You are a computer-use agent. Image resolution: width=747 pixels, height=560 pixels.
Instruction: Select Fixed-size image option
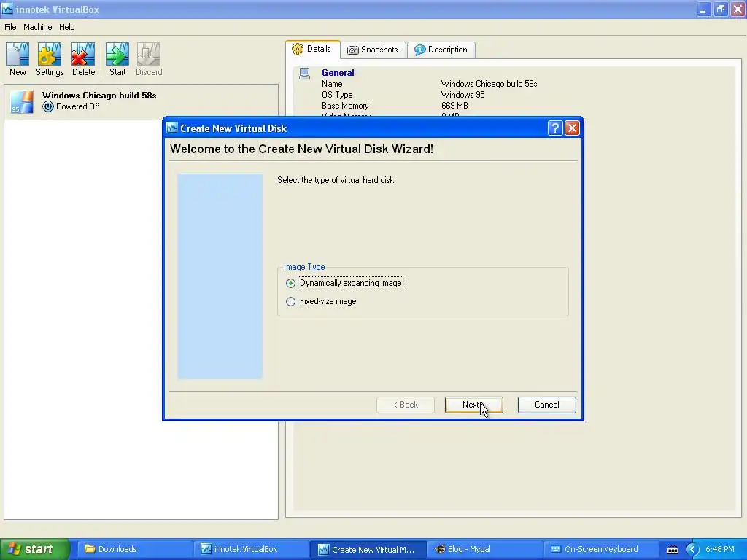click(x=321, y=301)
